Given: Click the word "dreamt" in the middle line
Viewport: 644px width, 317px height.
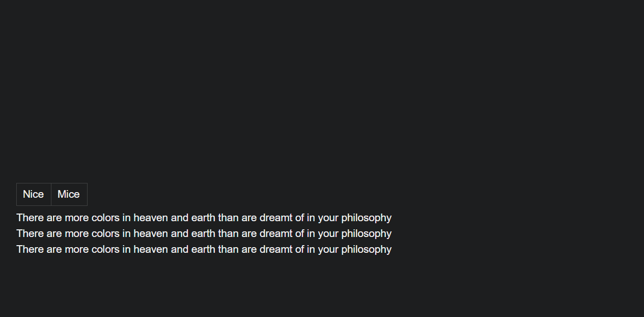Looking at the screenshot, I should 276,234.
